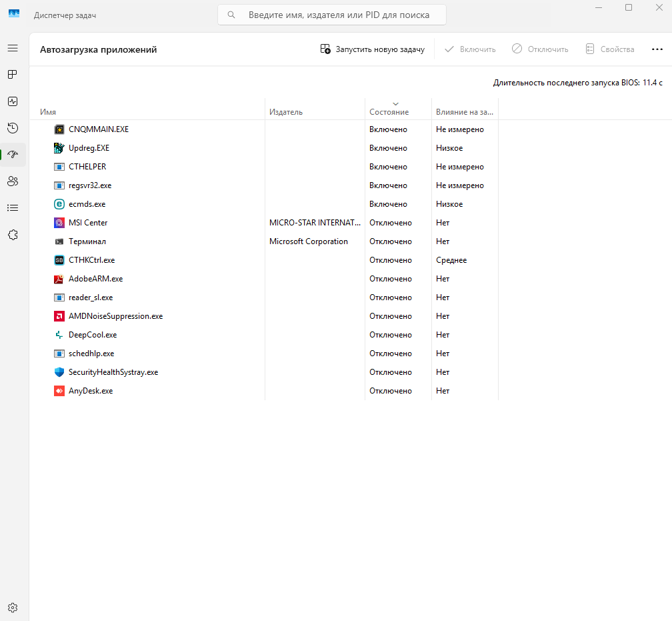672x621 pixels.
Task: Click the schedhlp.exe icon
Action: click(x=59, y=354)
